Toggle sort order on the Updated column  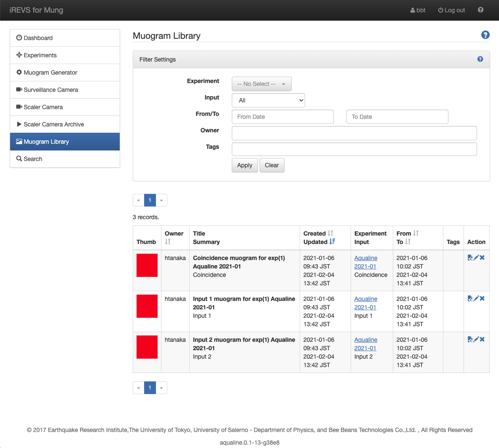point(332,241)
